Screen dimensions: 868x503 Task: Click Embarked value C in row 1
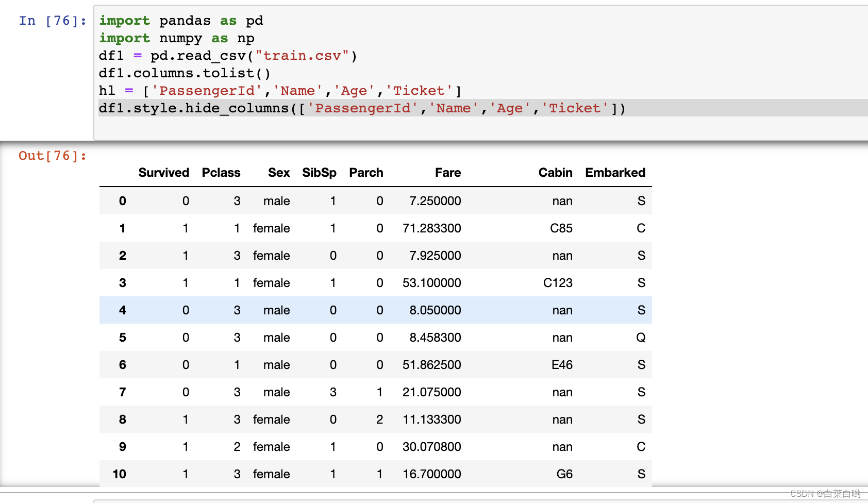point(641,228)
